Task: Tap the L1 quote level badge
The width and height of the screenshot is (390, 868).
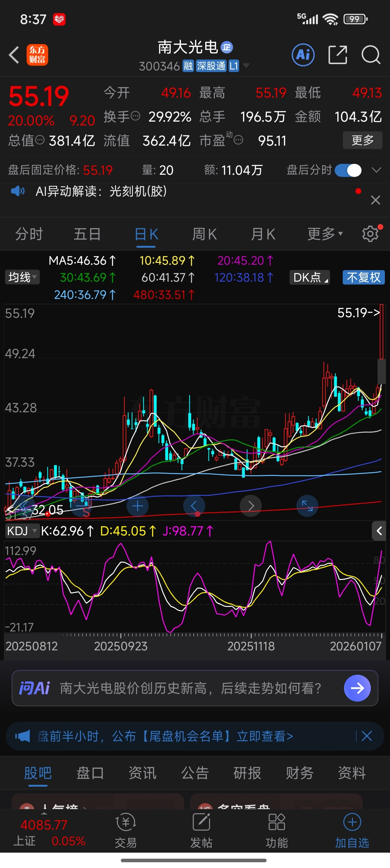Action: pyautogui.click(x=234, y=66)
